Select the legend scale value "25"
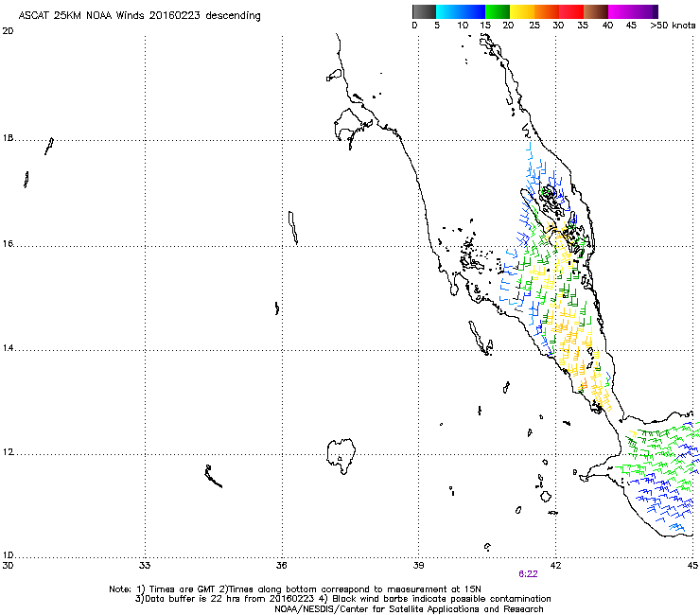 (x=534, y=26)
